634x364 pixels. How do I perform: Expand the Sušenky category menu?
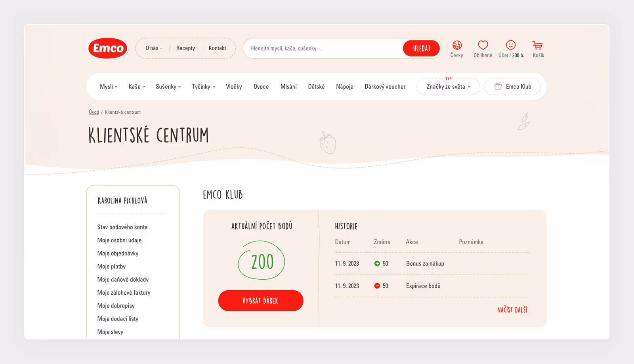pyautogui.click(x=168, y=87)
